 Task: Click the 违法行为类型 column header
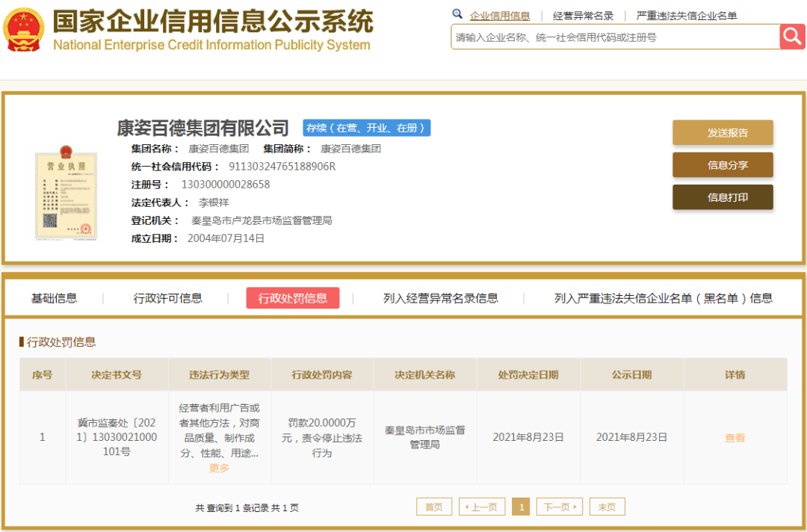pos(219,374)
